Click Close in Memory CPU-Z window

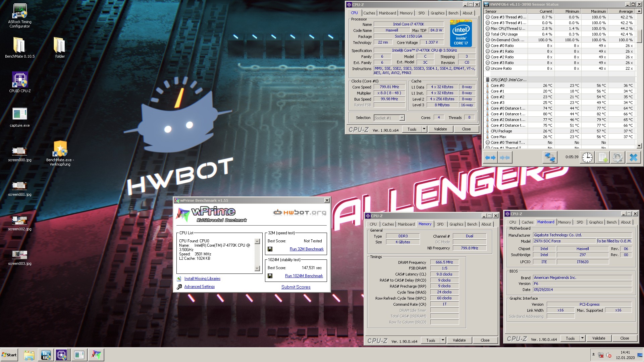click(x=485, y=340)
